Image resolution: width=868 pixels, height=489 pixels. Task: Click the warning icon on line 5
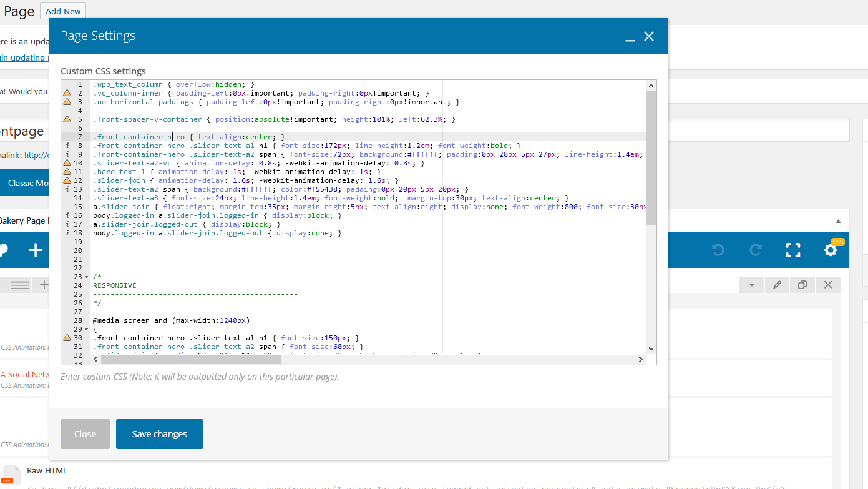(x=67, y=119)
